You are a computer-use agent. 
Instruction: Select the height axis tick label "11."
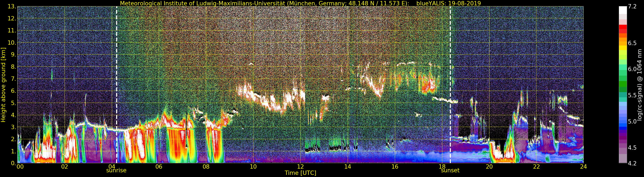click(x=12, y=31)
